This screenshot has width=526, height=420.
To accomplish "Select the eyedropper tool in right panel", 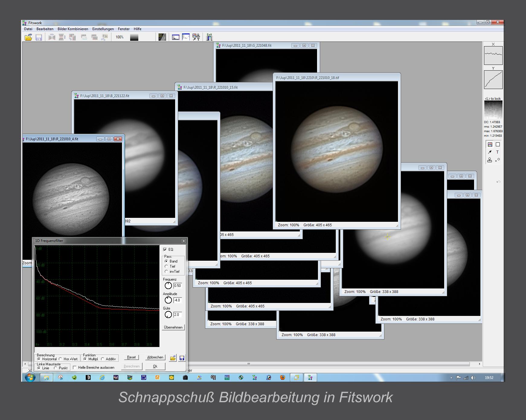I will point(490,152).
